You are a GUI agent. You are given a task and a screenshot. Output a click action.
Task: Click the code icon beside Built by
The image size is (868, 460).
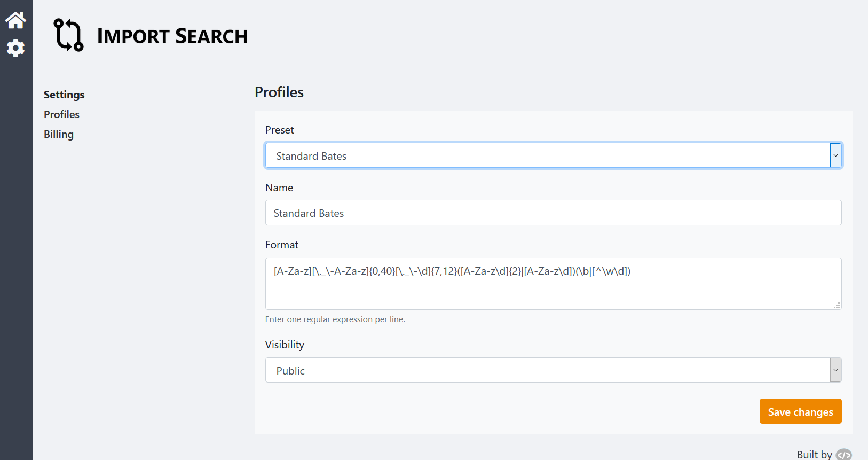point(843,455)
